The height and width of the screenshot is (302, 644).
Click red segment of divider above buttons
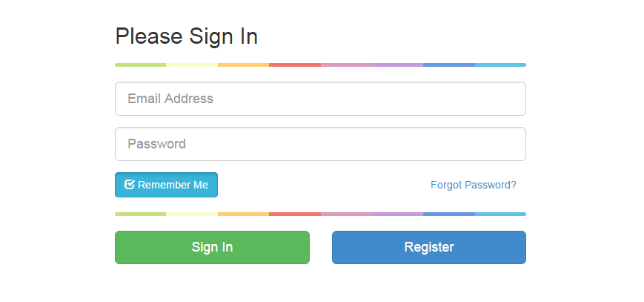(x=295, y=214)
